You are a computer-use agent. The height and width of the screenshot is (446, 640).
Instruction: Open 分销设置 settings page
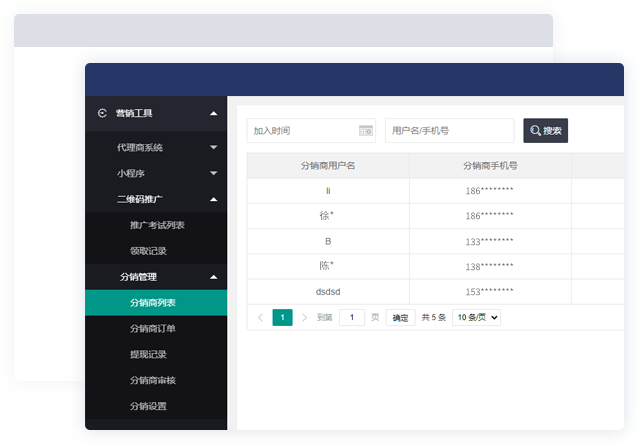tap(148, 406)
